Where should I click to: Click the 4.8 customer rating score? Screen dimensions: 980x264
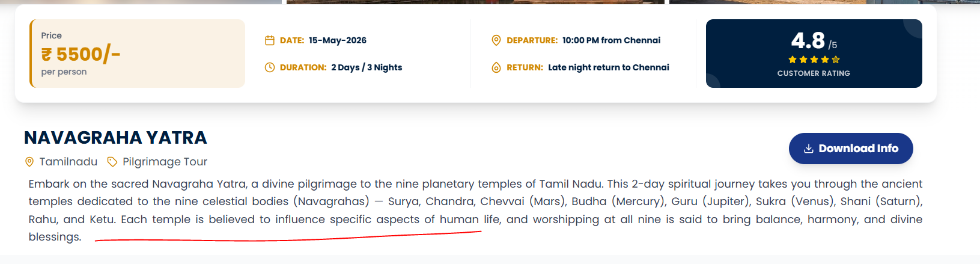(808, 41)
